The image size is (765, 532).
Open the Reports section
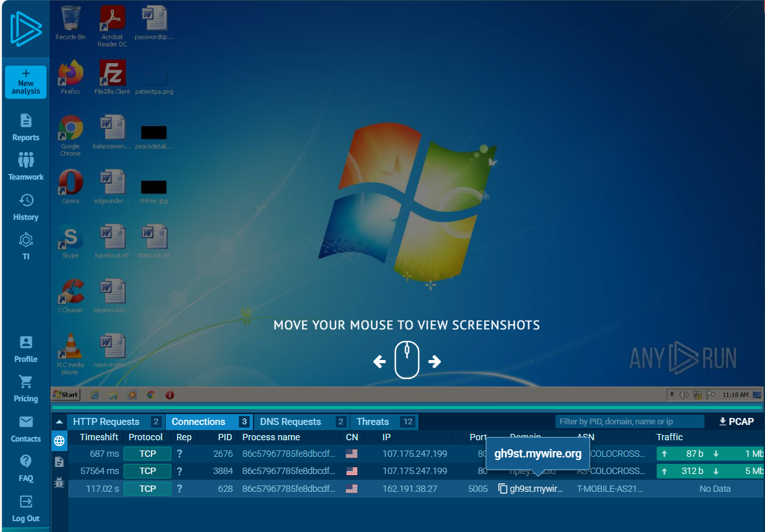[x=26, y=127]
